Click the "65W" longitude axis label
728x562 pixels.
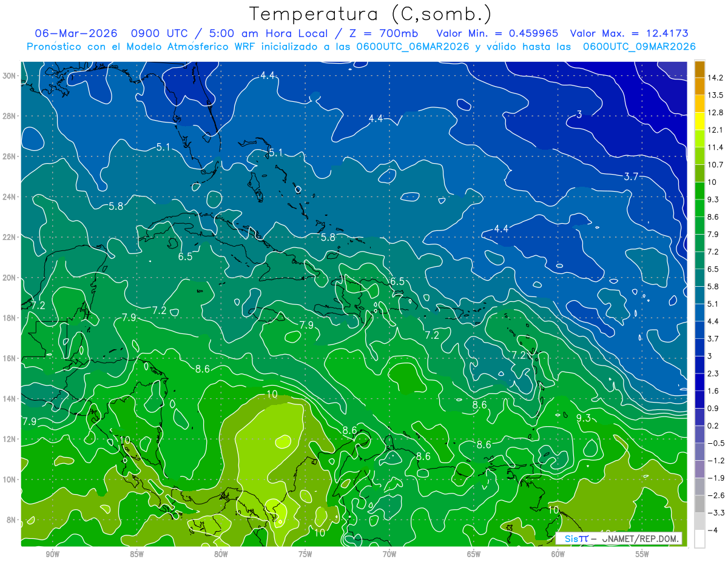click(474, 554)
